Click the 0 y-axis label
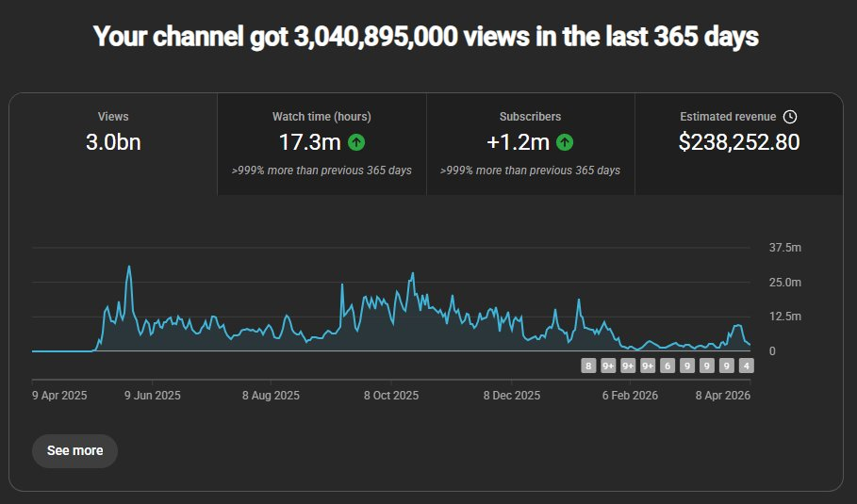Screen dimensions: 857x504 (x=772, y=351)
